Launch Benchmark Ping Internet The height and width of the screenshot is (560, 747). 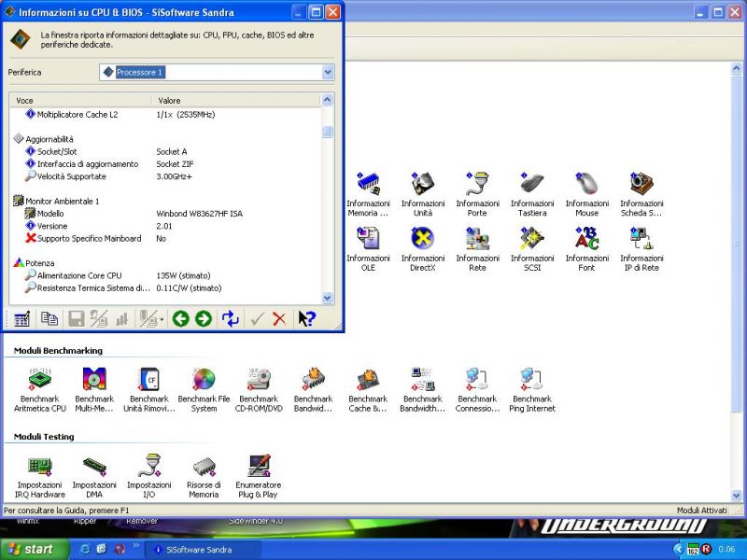[x=532, y=389]
